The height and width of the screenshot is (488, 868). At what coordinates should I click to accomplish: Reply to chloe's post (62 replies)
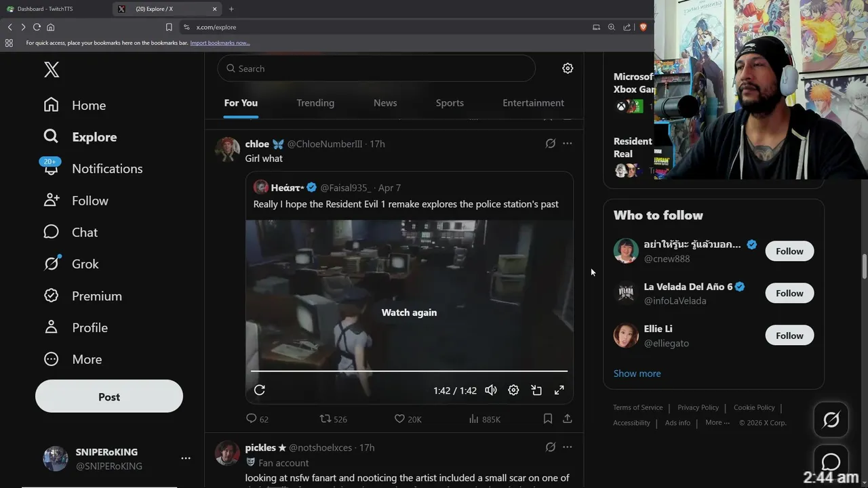[257, 419]
